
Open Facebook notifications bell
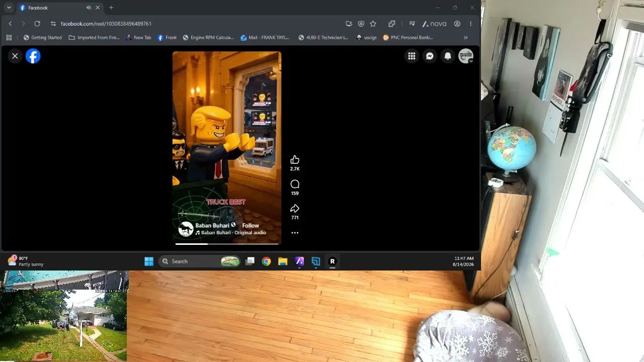448,56
